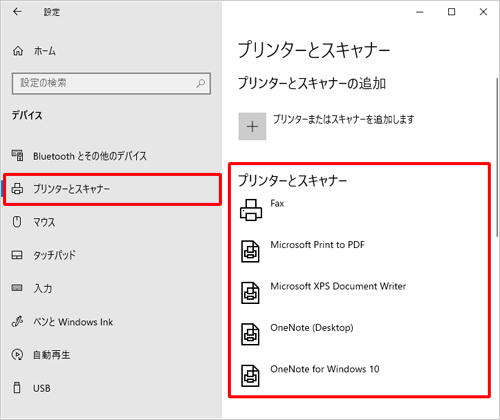The height and width of the screenshot is (420, 500).
Task: Select the touchpad icon in sidebar
Action: pos(17,255)
